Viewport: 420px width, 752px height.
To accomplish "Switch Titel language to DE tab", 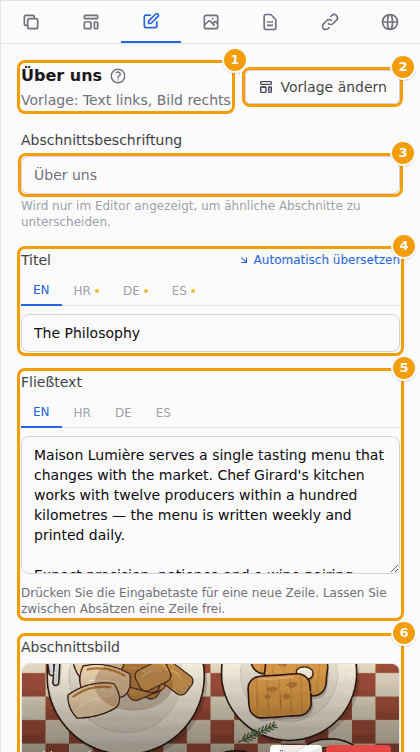I will [x=136, y=291].
